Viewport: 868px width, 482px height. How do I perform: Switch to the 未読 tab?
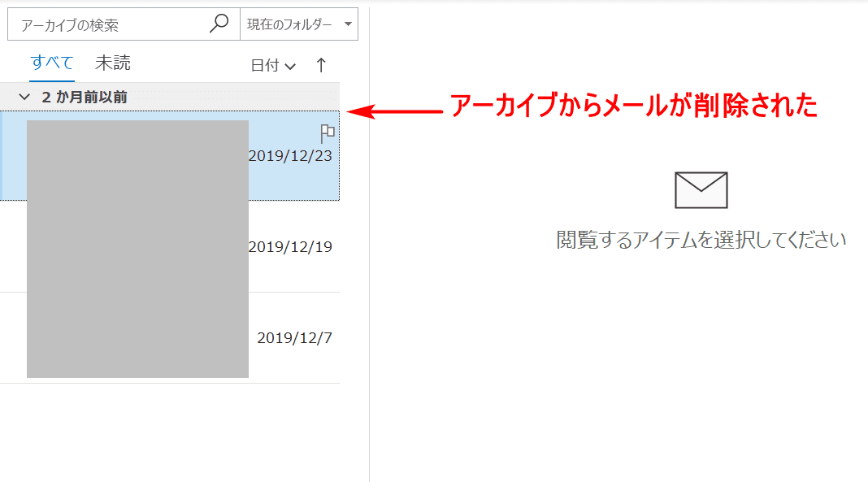pyautogui.click(x=113, y=63)
